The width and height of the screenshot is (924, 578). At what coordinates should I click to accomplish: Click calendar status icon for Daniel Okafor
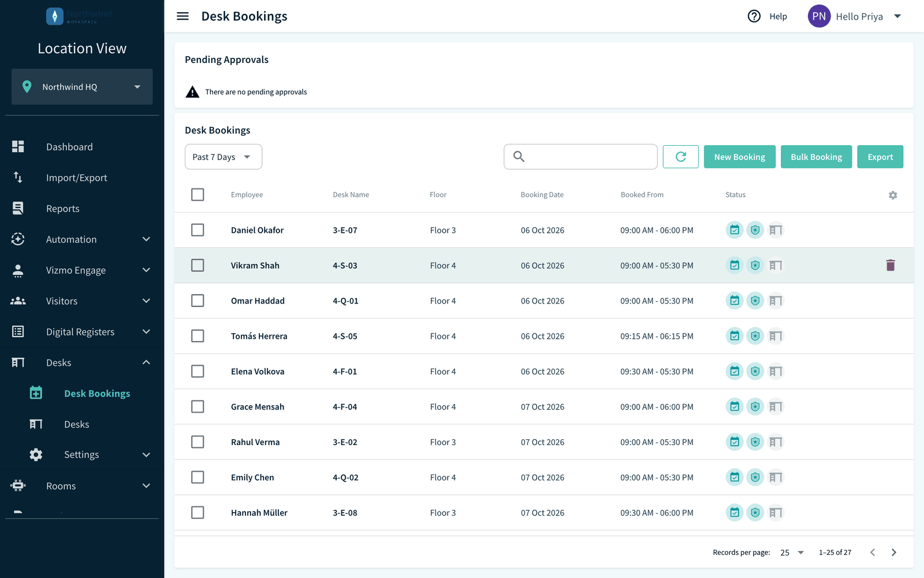735,230
